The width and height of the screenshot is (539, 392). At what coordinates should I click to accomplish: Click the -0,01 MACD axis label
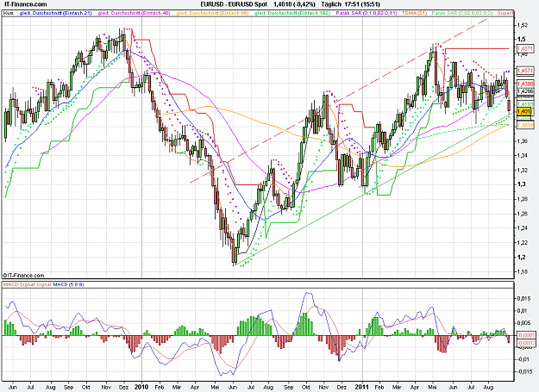point(523,359)
